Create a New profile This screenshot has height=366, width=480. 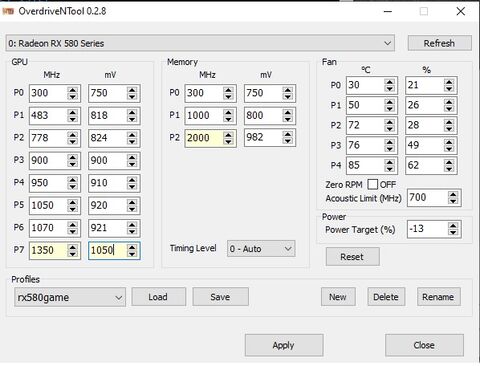338,297
